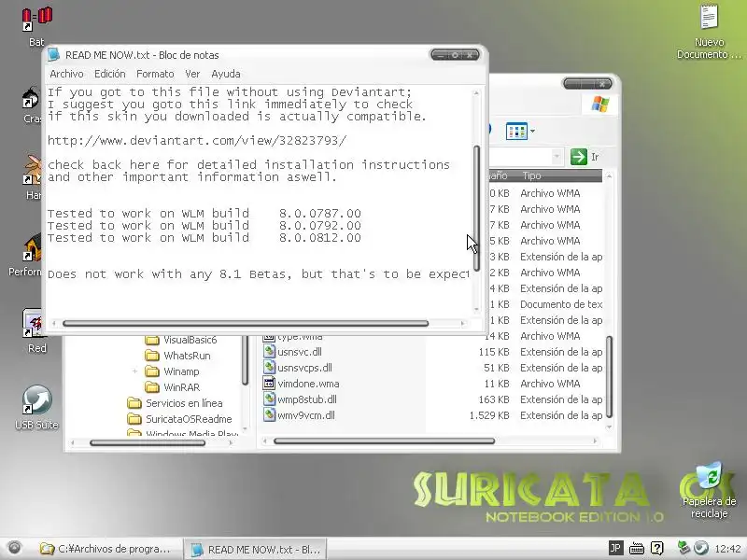Open the Archivo menu in Notepad
Image resolution: width=747 pixels, height=560 pixels.
coord(66,74)
